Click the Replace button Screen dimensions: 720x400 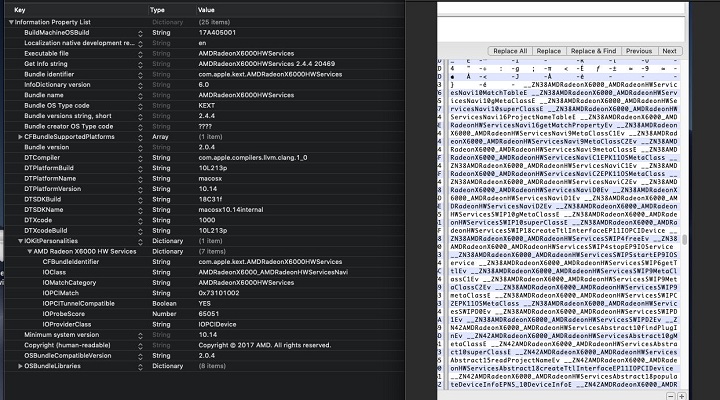pyautogui.click(x=549, y=51)
